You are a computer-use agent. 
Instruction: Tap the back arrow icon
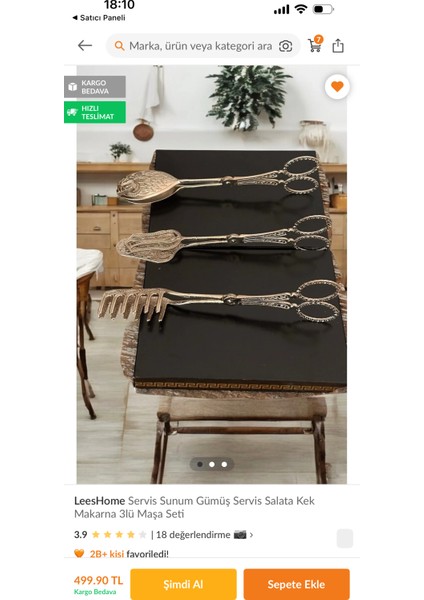point(85,46)
